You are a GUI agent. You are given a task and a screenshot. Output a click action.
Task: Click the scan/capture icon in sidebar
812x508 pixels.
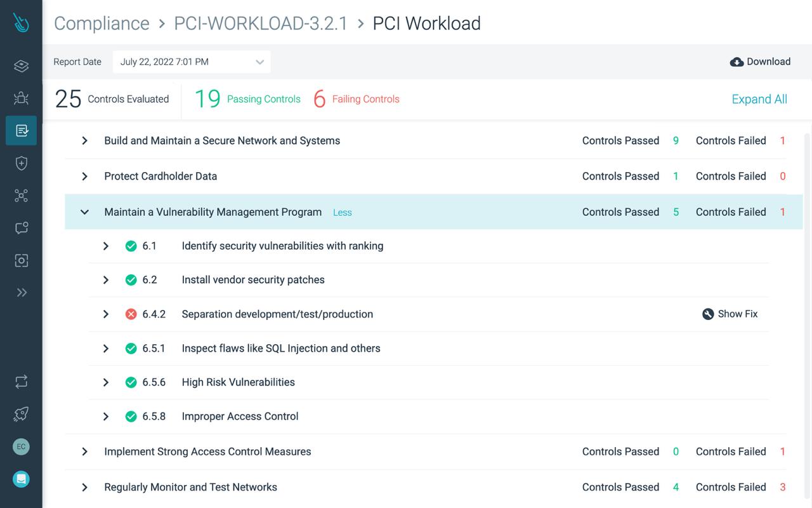(21, 260)
